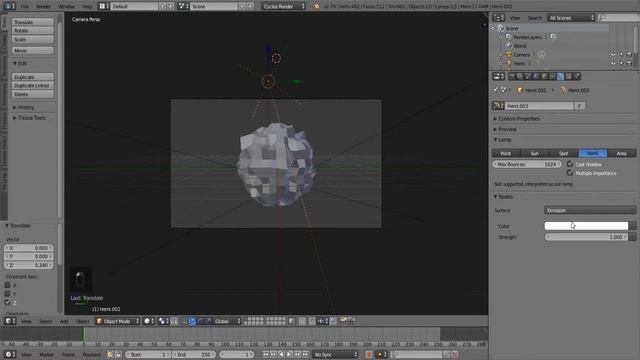Click the pin icon in the properties breadcrumb

tap(496, 90)
